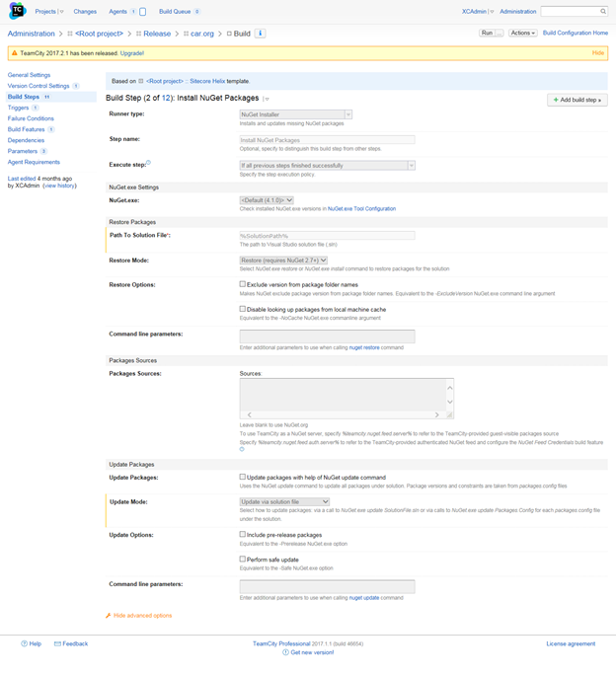Click the search magnifier icon
The height and width of the screenshot is (674, 616).
(x=603, y=12)
